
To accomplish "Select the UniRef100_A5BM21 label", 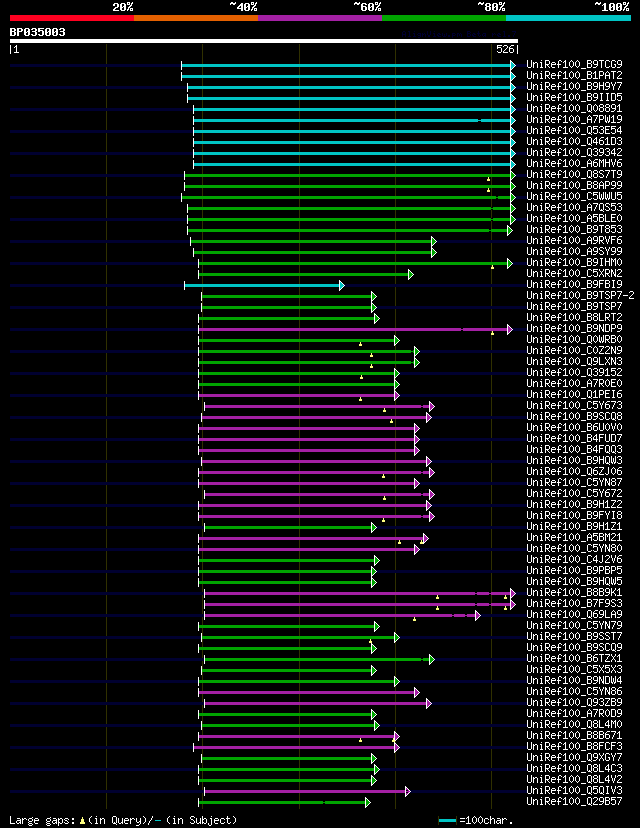I will coord(574,538).
